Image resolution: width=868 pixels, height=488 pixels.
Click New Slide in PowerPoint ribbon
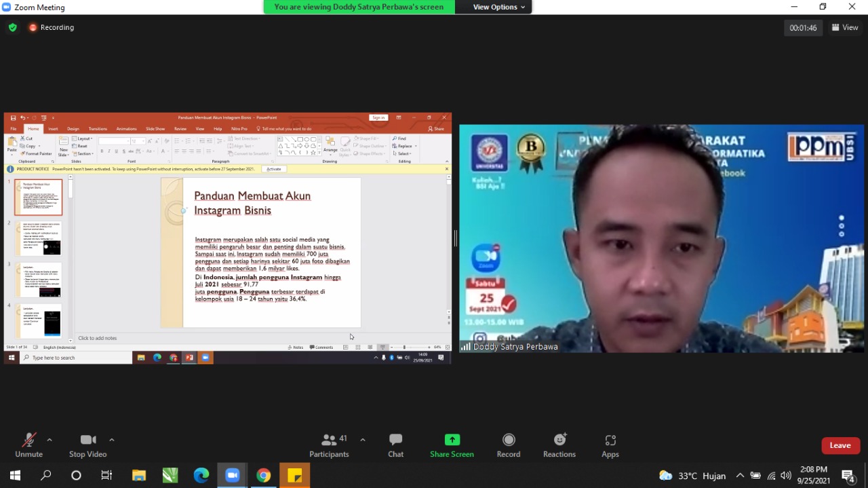coord(64,146)
